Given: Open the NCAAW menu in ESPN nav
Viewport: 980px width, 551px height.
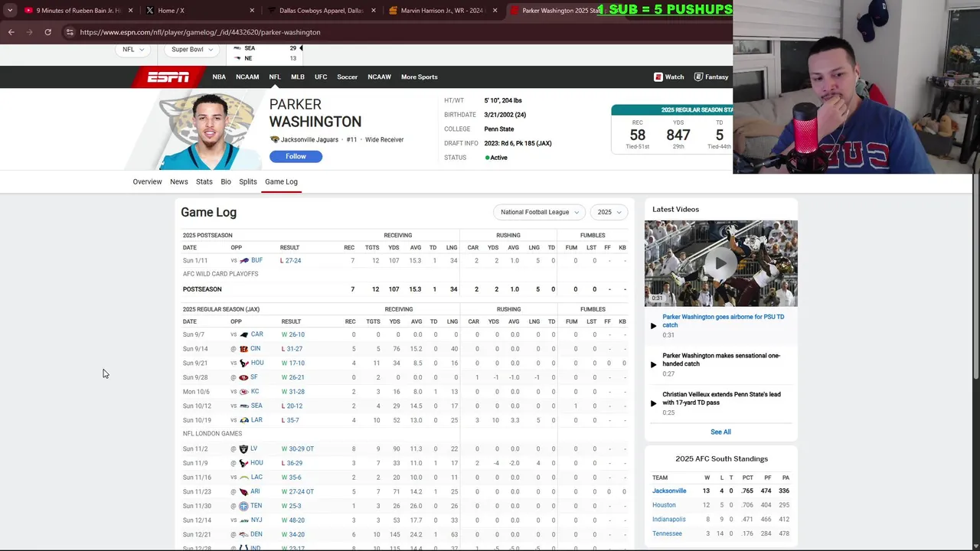Looking at the screenshot, I should (x=379, y=77).
